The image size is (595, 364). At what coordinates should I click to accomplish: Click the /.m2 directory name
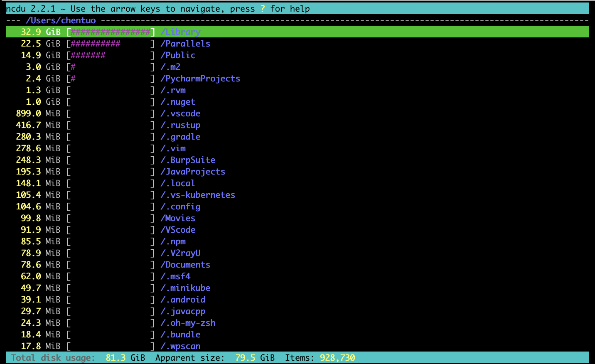point(170,67)
